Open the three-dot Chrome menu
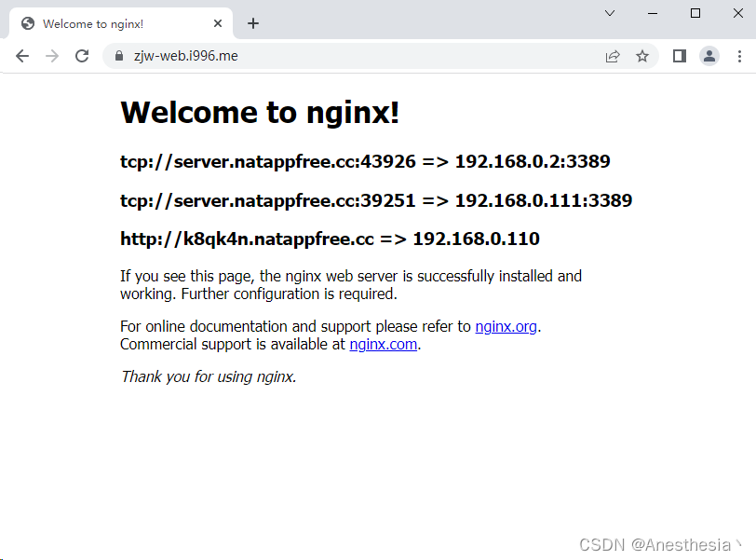The image size is (756, 560). click(740, 56)
